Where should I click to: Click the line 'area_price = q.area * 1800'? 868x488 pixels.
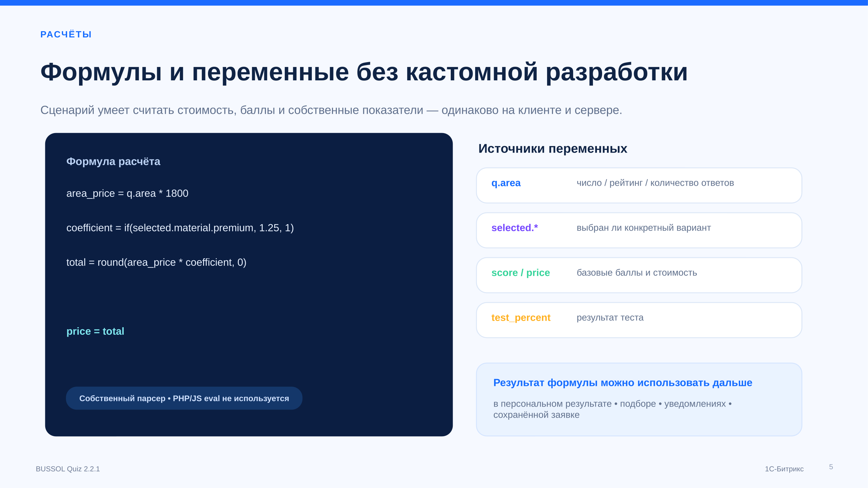(127, 193)
